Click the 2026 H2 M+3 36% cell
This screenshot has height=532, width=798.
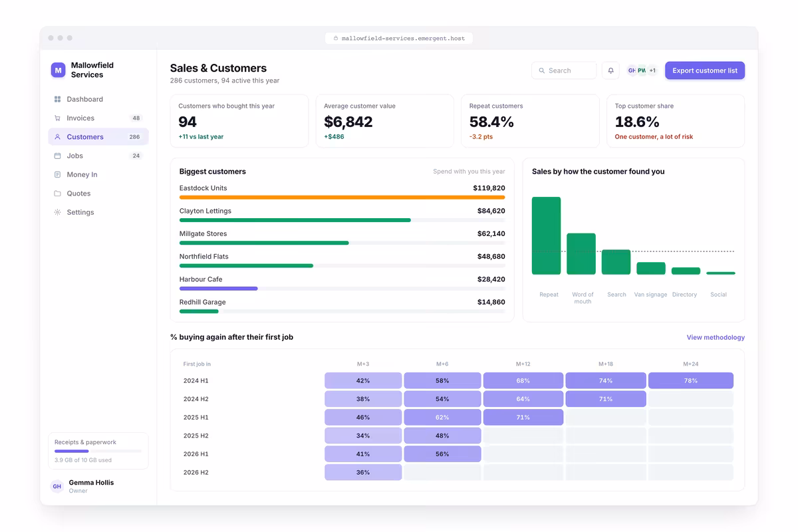tap(363, 472)
